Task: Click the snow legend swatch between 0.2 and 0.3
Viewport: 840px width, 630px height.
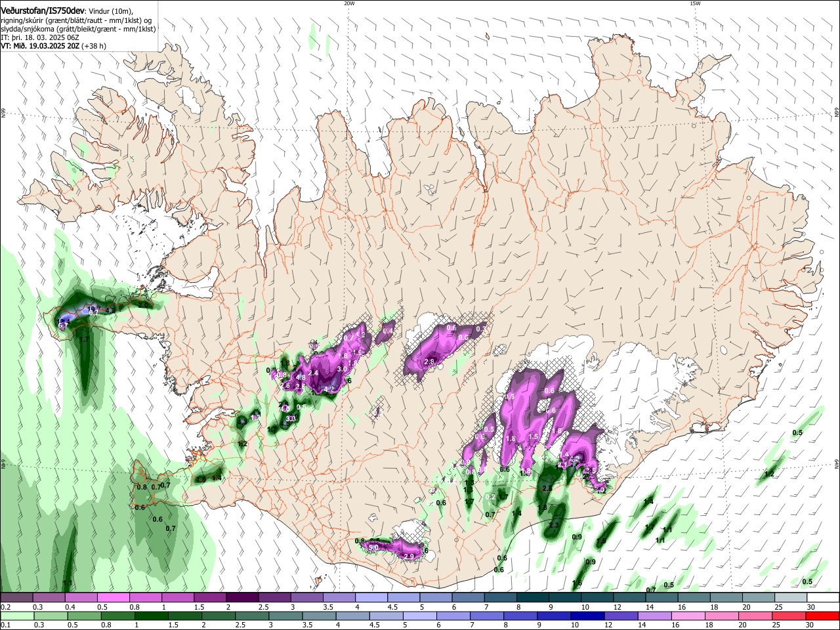Action: [x=18, y=598]
